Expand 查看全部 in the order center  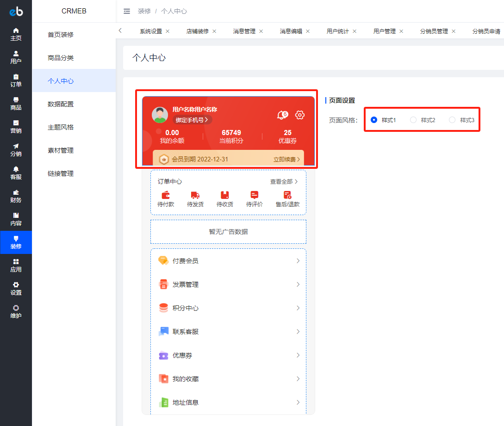coord(284,181)
